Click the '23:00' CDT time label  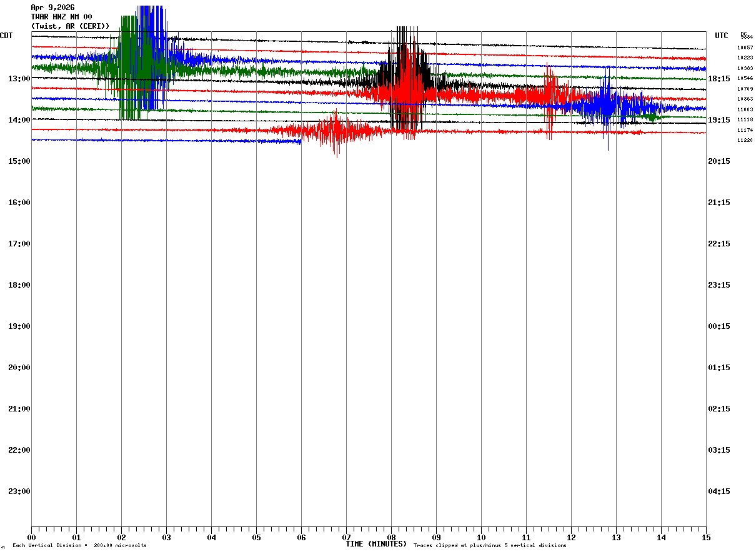pos(19,491)
